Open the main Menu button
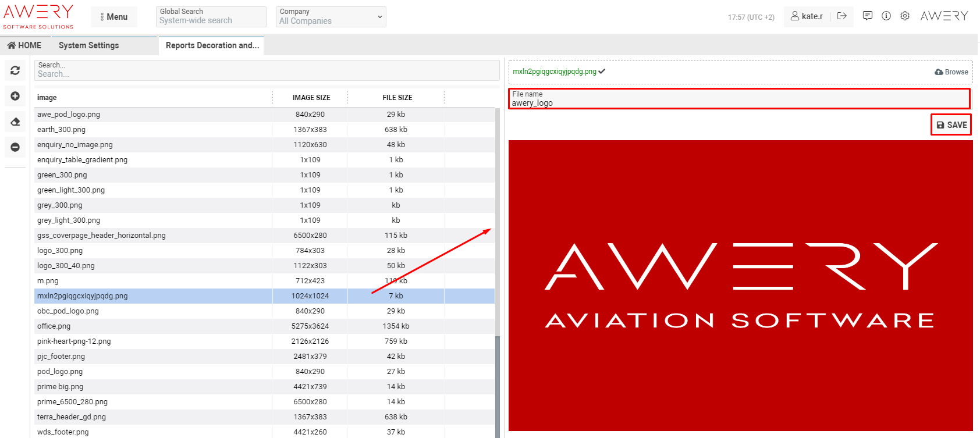 click(114, 17)
